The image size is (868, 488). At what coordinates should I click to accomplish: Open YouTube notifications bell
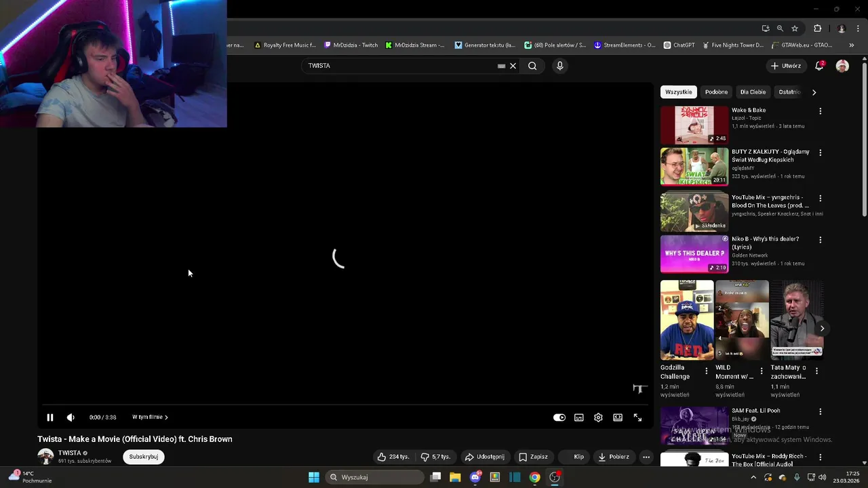[819, 66]
